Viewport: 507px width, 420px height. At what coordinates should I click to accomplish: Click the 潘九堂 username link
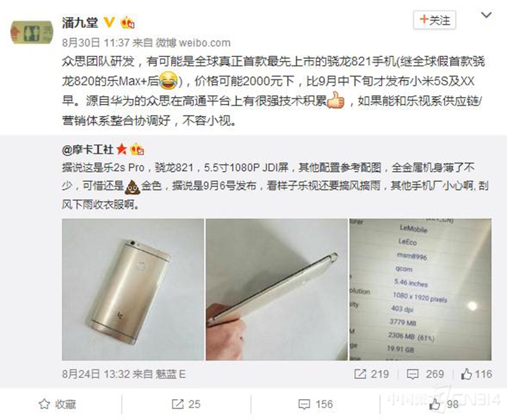pos(80,23)
